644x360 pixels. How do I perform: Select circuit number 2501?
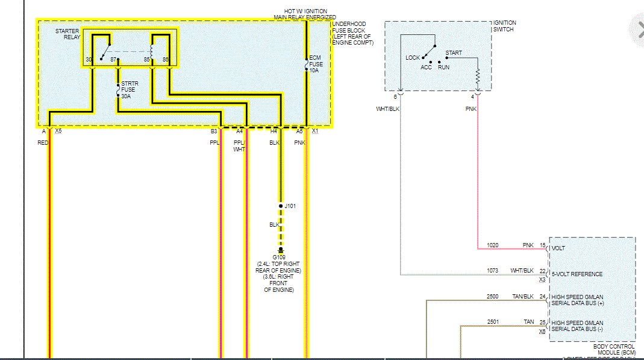pyautogui.click(x=493, y=322)
